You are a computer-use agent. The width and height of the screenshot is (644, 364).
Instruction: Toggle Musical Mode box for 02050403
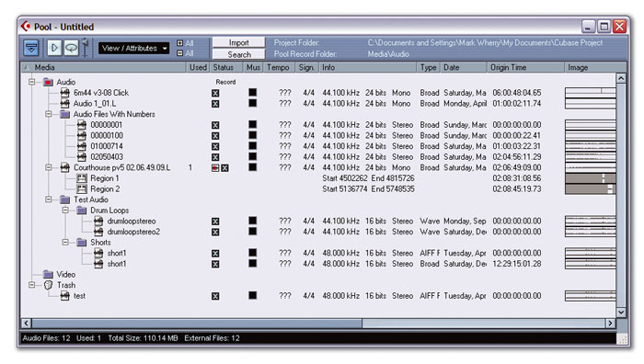[x=253, y=156]
